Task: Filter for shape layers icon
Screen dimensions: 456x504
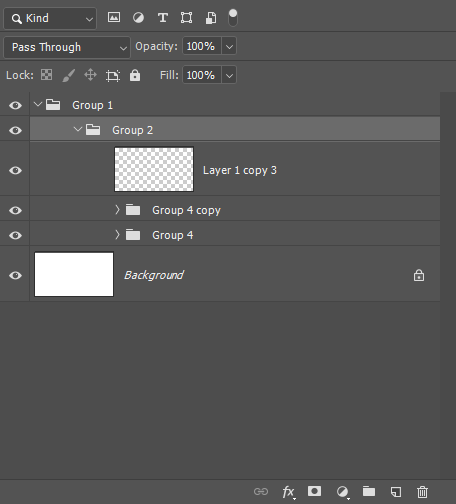Action: 186,18
